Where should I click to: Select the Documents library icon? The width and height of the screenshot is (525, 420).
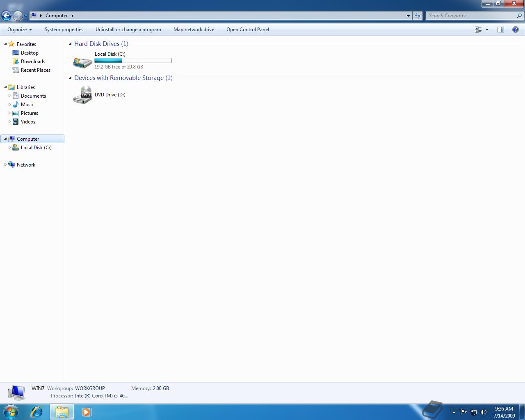tap(16, 96)
